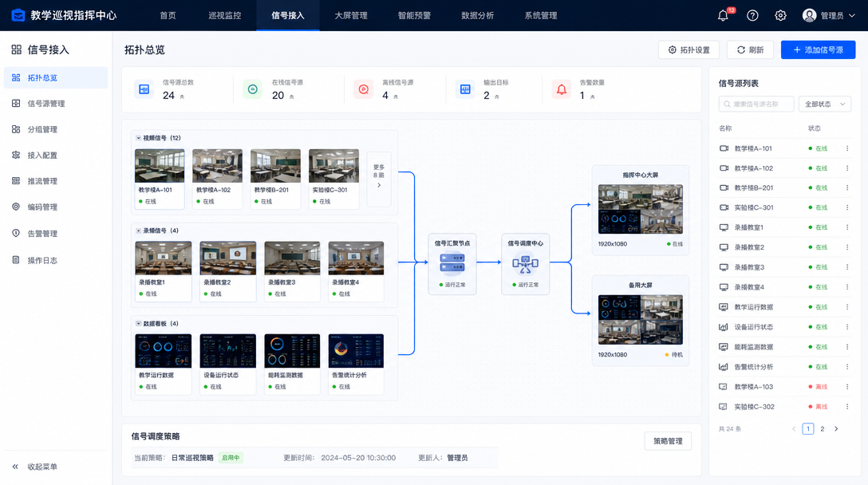This screenshot has width=868, height=485.
Task: Collapse the 视频信号 (12) group
Action: coord(138,138)
